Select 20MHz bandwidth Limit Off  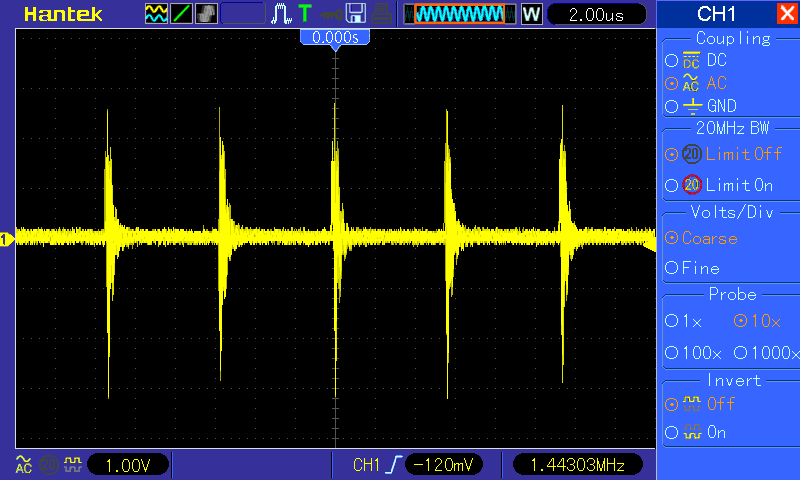(x=723, y=154)
